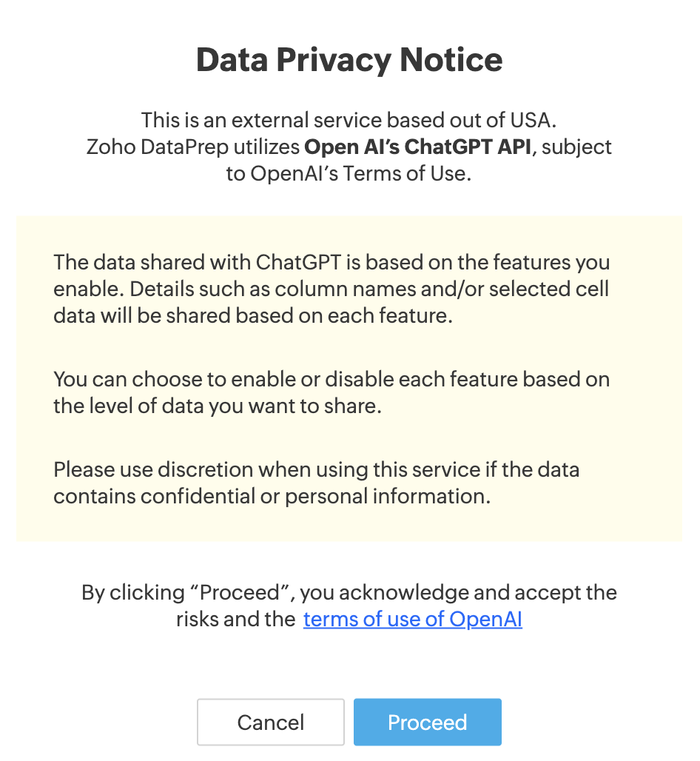The image size is (700, 761).
Task: Click the external service based out of USA line
Action: (x=349, y=119)
